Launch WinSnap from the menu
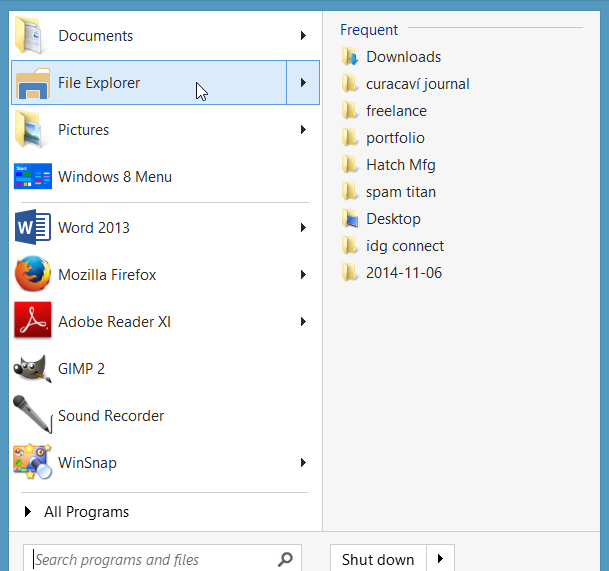 pyautogui.click(x=165, y=462)
